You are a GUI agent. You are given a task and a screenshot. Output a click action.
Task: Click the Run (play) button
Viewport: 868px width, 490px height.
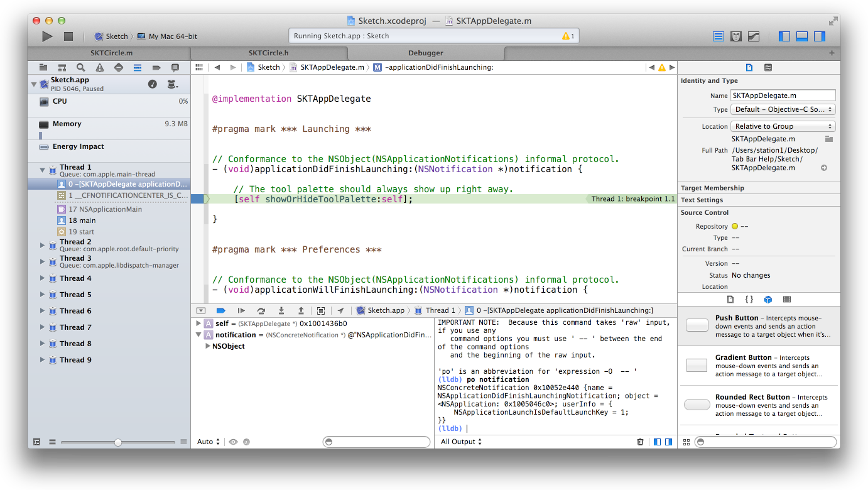pos(47,36)
